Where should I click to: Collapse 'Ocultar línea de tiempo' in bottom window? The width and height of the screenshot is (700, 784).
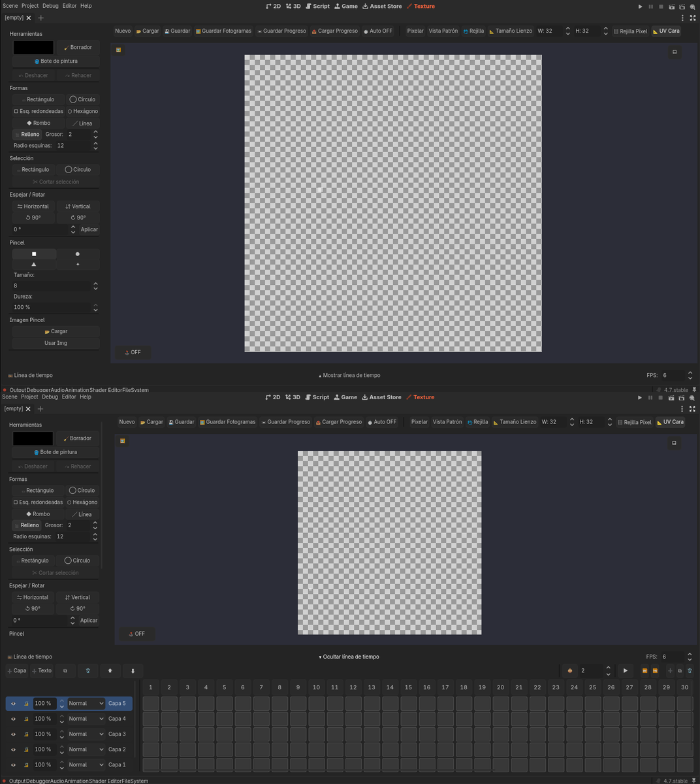click(349, 657)
